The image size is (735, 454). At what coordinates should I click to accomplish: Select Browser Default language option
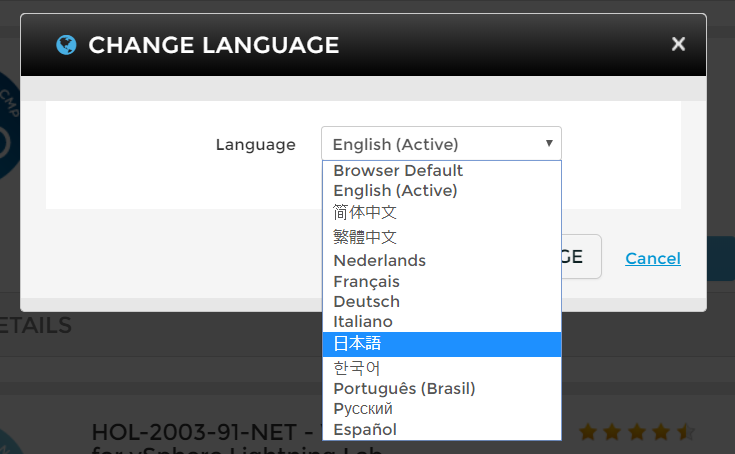coord(442,171)
